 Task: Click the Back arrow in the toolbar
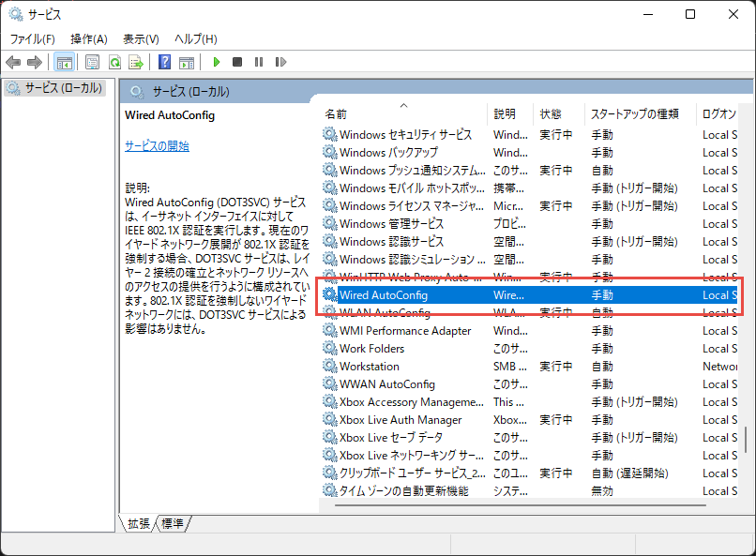[13, 62]
